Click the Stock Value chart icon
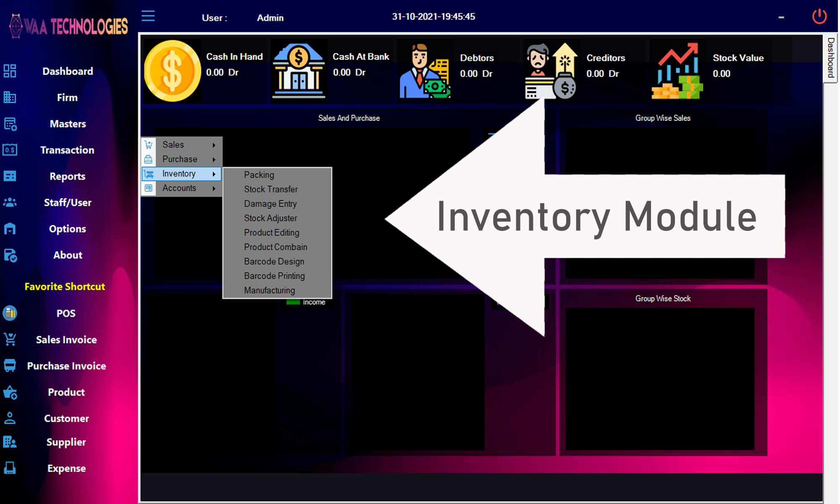Image resolution: width=840 pixels, height=504 pixels. click(x=677, y=71)
